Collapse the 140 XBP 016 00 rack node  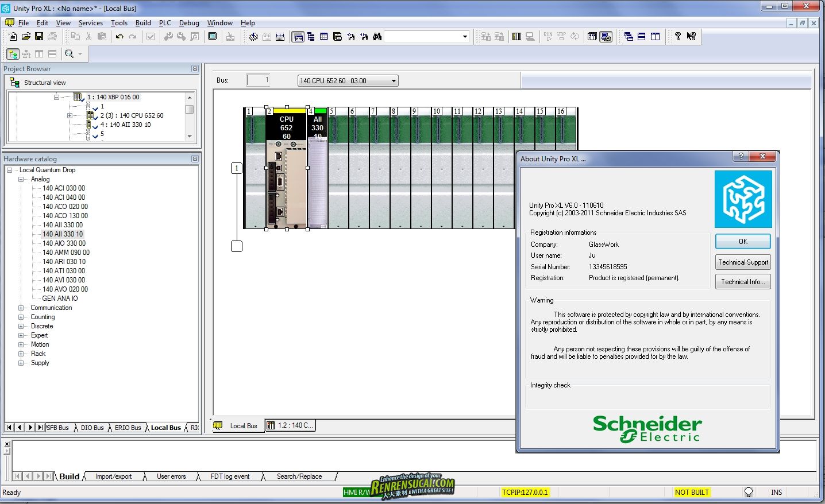coord(56,97)
